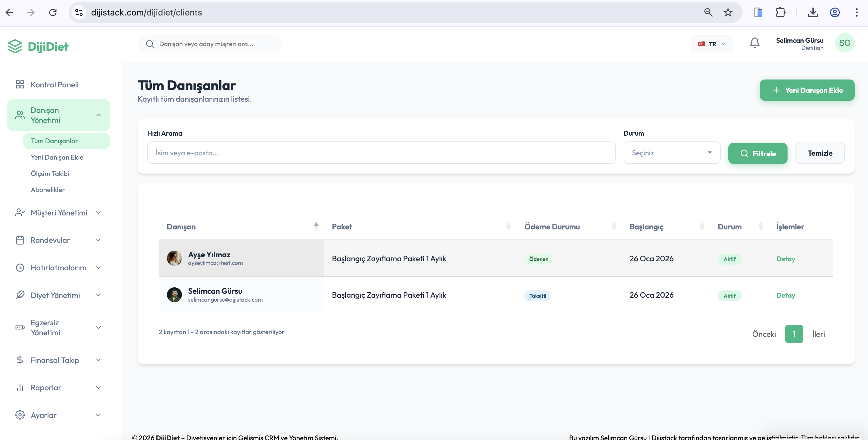Click the Diyet Yönetimi pen icon
The width and height of the screenshot is (868, 440).
pyautogui.click(x=19, y=295)
